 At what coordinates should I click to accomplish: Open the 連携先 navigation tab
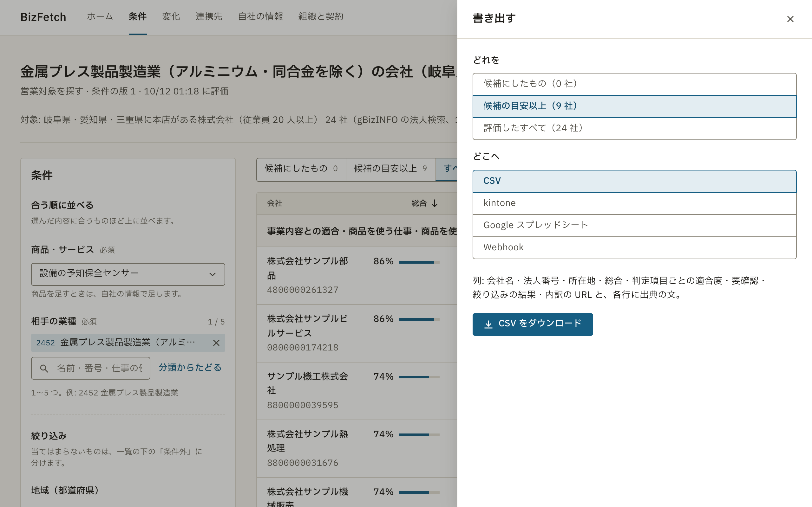click(x=209, y=17)
